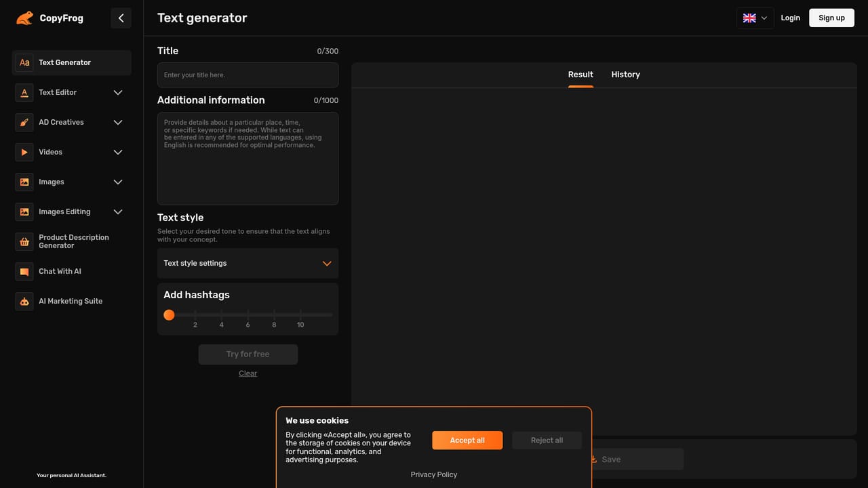868x488 pixels.
Task: Set the hashtags slider to 6
Action: [248, 315]
